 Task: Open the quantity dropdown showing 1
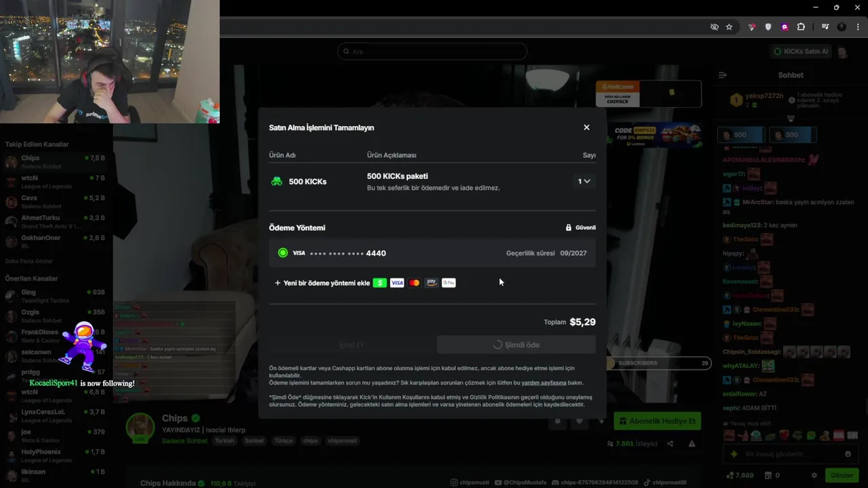click(584, 181)
